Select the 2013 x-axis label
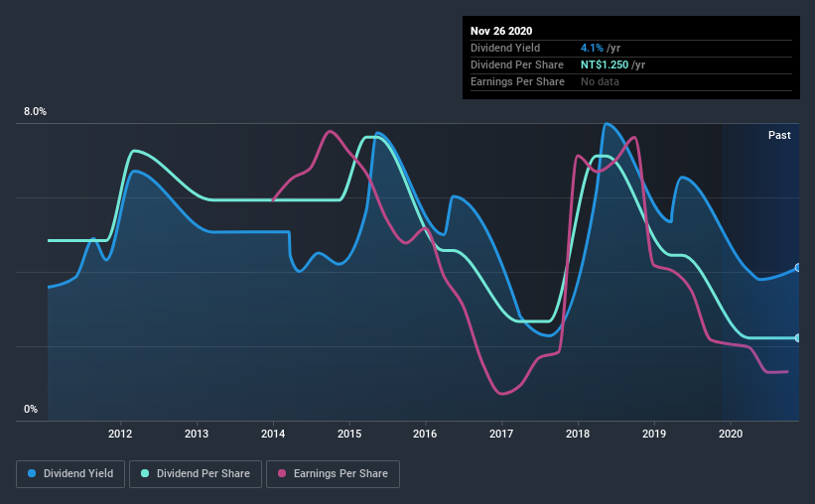The image size is (815, 504). [197, 434]
